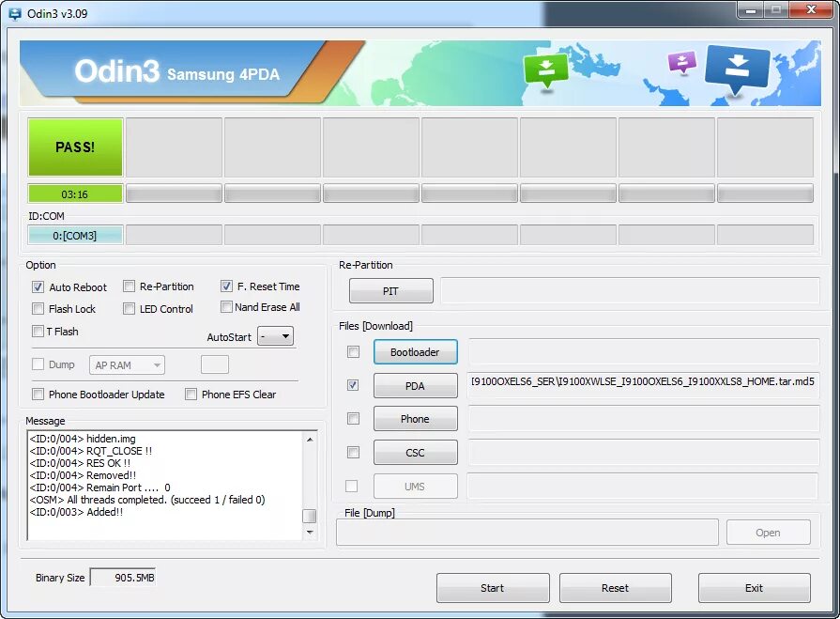840x619 pixels.
Task: Click the PIT file path field
Action: click(630, 290)
